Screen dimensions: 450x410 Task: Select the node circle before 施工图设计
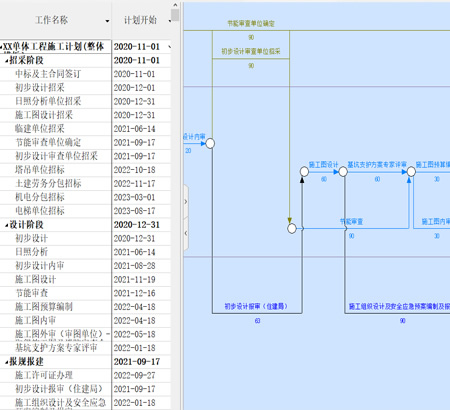(304, 172)
